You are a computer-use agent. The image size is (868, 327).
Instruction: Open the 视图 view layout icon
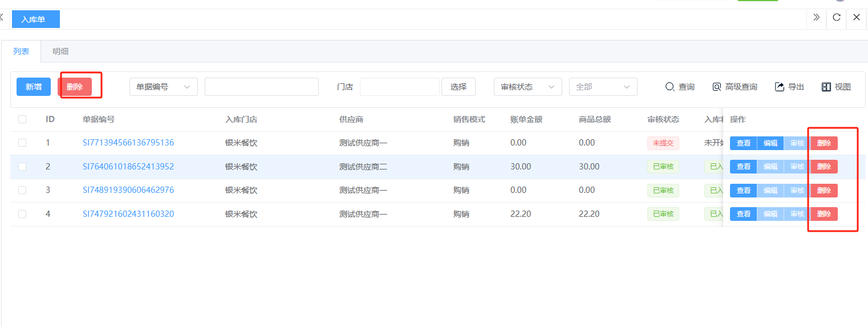[826, 87]
